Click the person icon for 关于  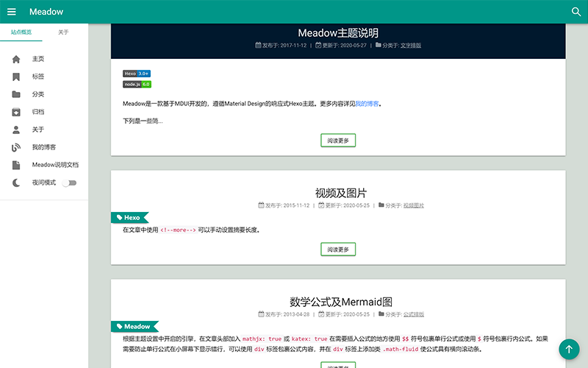[16, 130]
